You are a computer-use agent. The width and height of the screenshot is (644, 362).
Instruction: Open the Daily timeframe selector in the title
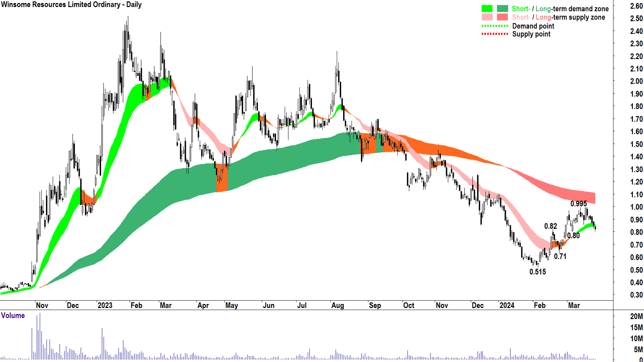133,5
